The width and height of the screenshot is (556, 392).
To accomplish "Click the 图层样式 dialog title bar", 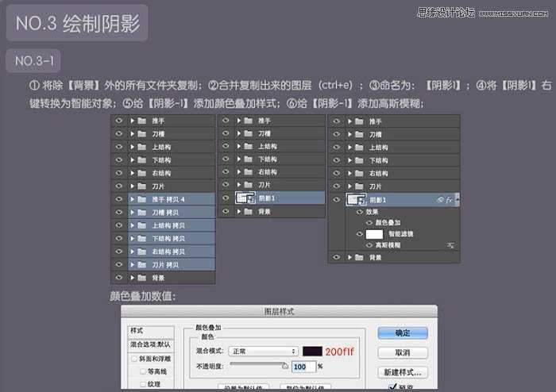I will (279, 311).
